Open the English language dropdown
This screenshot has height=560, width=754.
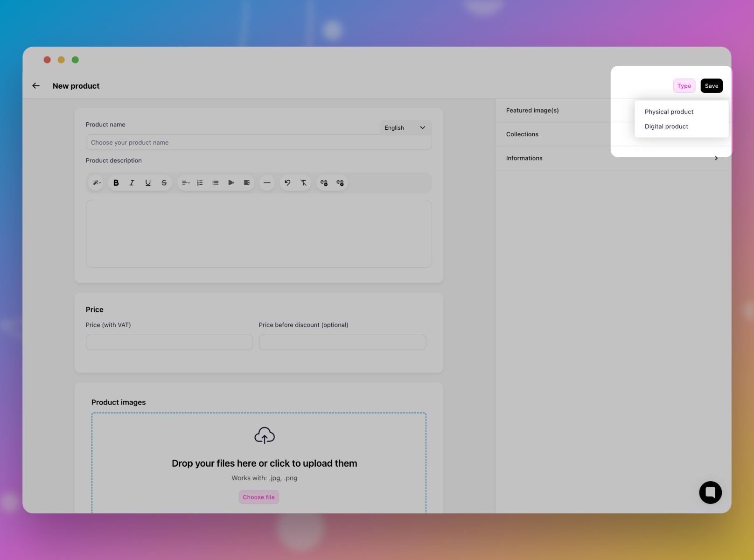click(x=405, y=128)
